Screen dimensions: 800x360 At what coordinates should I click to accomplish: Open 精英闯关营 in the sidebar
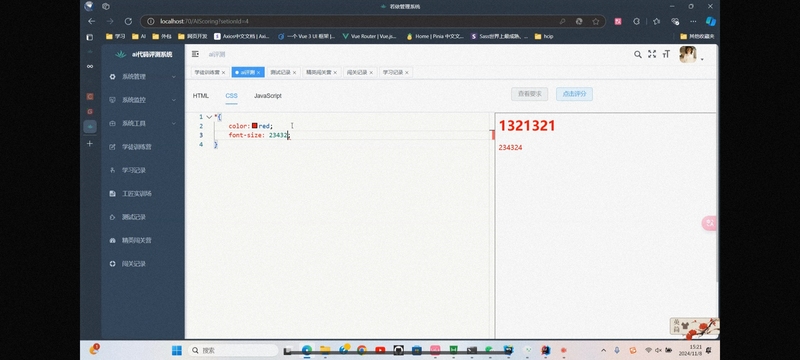[x=143, y=240]
